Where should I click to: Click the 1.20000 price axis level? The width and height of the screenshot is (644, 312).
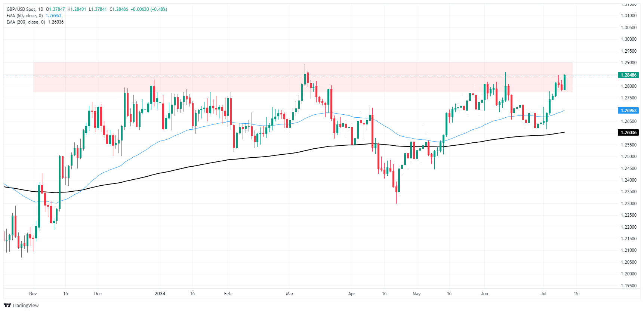tap(628, 274)
